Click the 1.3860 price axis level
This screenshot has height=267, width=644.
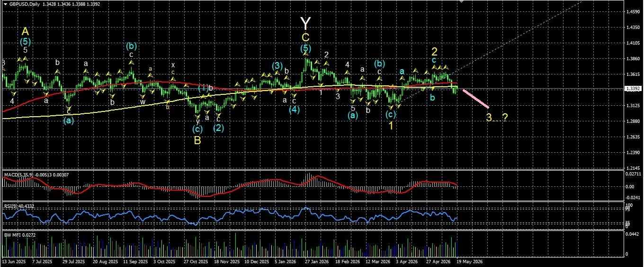point(632,59)
